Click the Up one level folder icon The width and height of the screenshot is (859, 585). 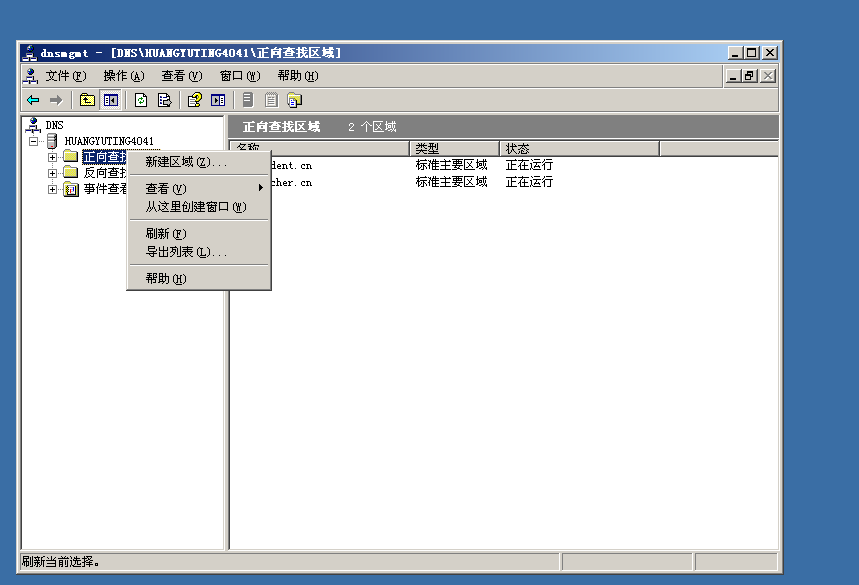click(86, 99)
